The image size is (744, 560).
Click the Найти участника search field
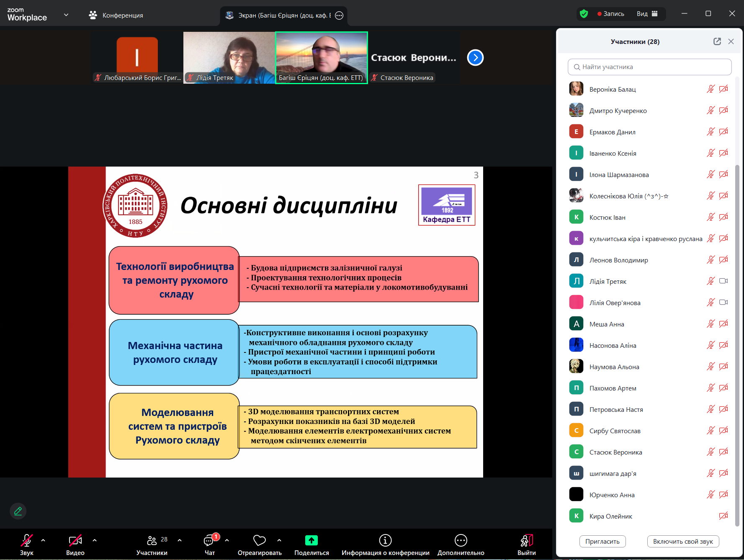click(649, 67)
